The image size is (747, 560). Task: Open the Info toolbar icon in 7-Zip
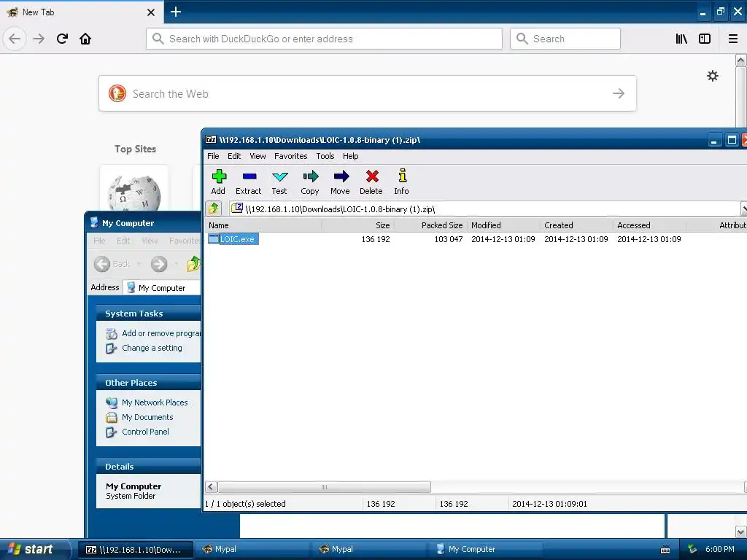coord(402,182)
